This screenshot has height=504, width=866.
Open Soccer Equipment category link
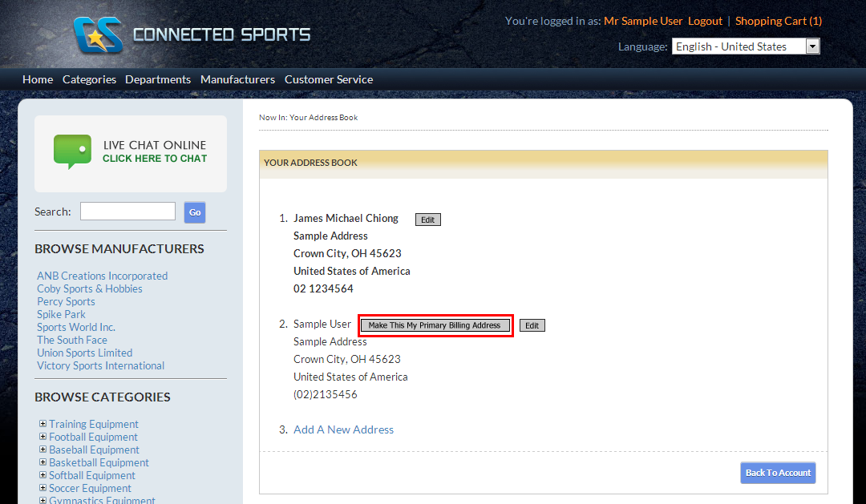point(90,488)
